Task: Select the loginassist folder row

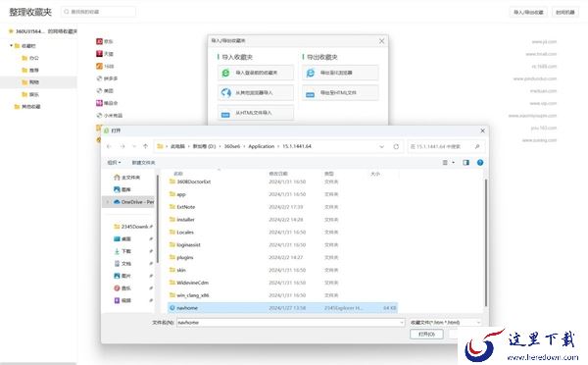Action: click(x=283, y=245)
